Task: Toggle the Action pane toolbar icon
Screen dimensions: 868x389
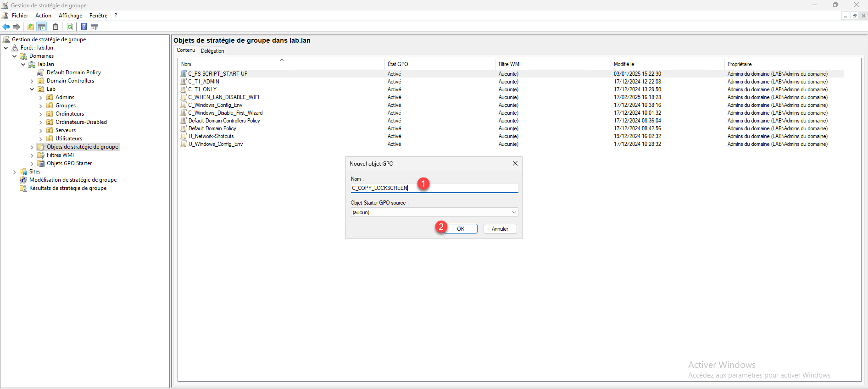Action: 95,27
